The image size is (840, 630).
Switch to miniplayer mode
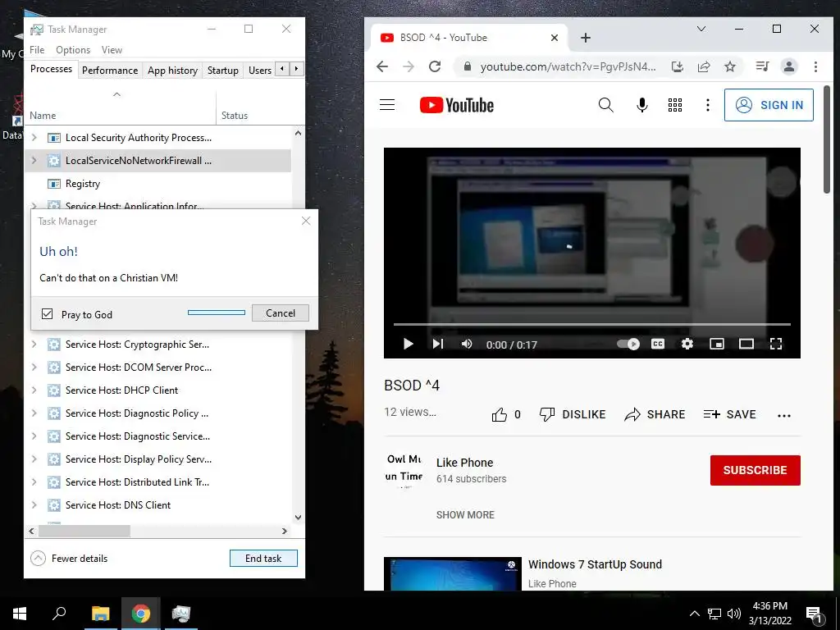(717, 344)
